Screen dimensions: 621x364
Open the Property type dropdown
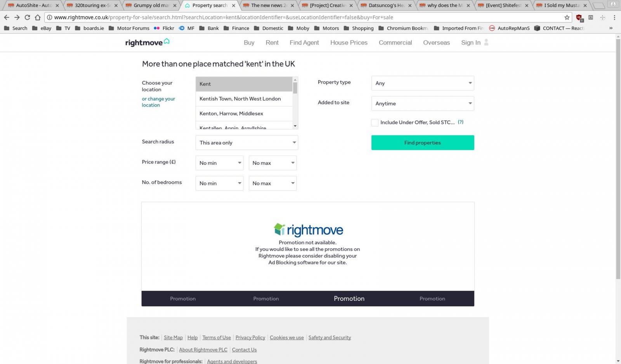click(423, 83)
